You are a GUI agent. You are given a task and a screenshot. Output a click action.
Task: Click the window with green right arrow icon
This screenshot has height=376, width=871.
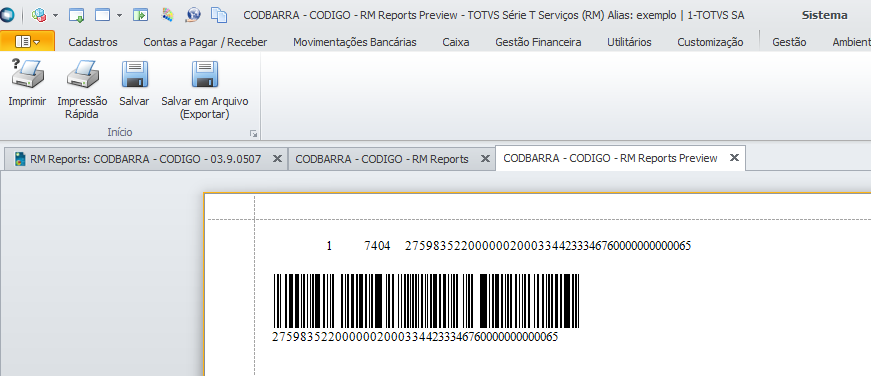point(140,15)
